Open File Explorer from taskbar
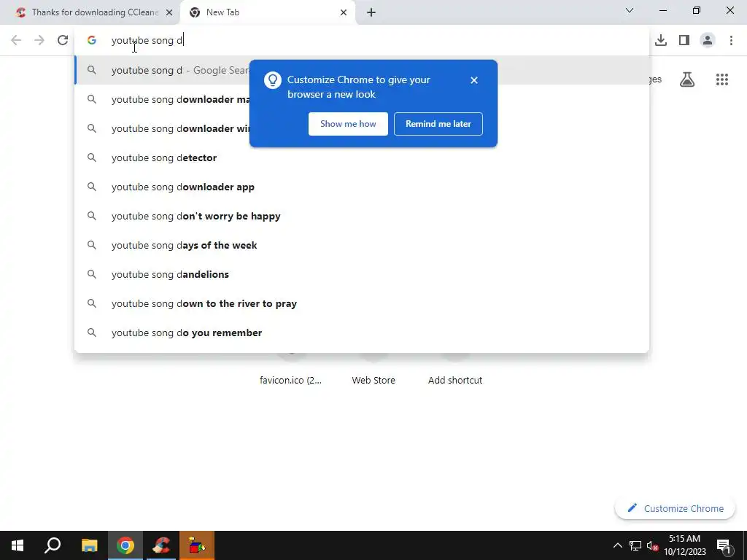This screenshot has height=560, width=747. tap(89, 545)
